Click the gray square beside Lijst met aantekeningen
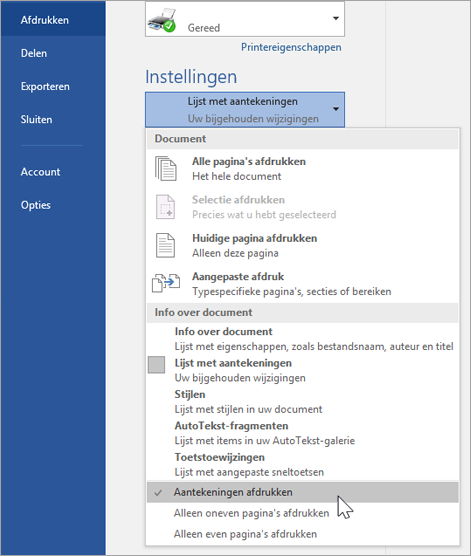471x556 pixels. coord(156,365)
